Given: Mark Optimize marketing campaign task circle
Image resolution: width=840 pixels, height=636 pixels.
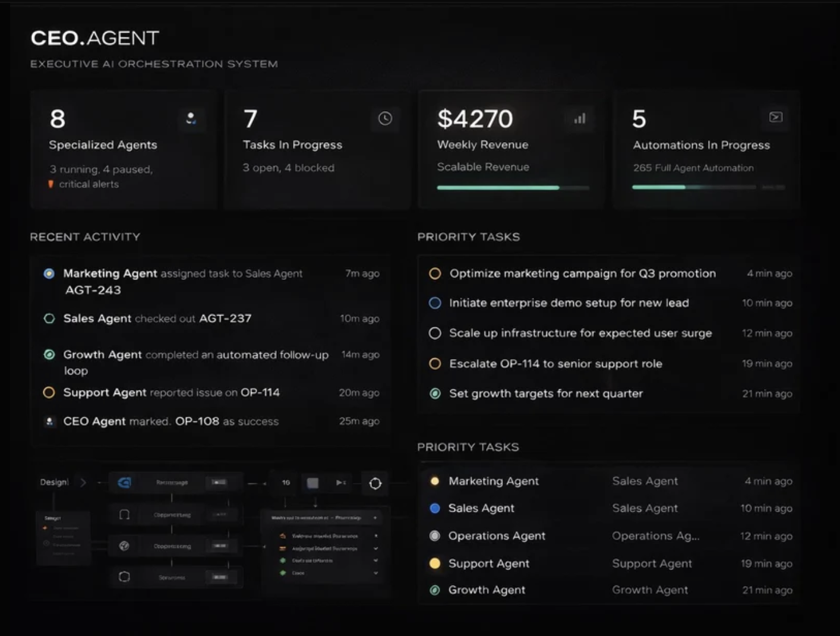Looking at the screenshot, I should coord(435,273).
